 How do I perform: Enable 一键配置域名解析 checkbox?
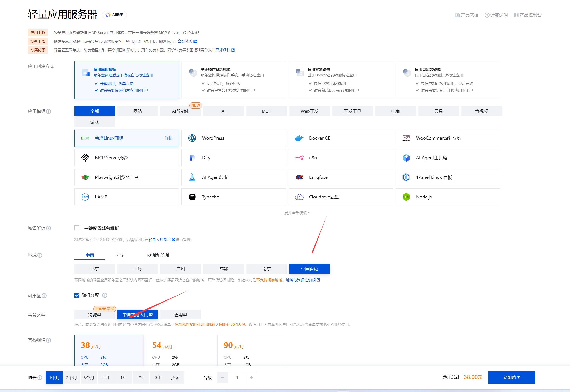[x=77, y=228]
